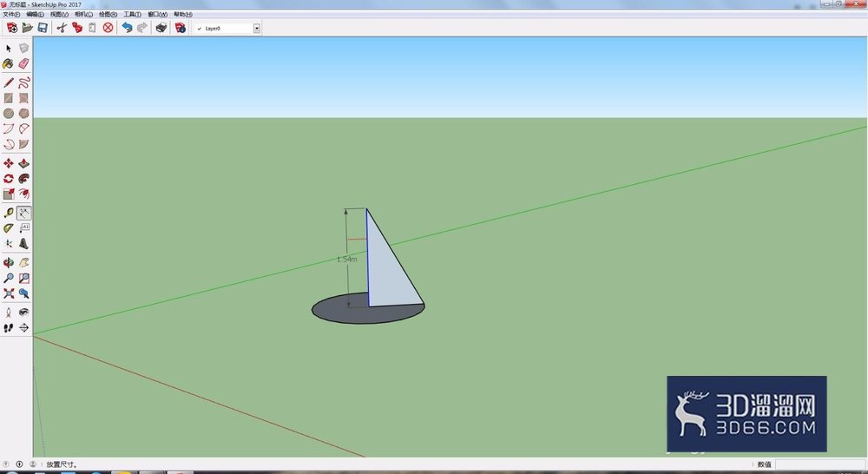Select the Text label tool
The image size is (868, 474).
tap(23, 228)
